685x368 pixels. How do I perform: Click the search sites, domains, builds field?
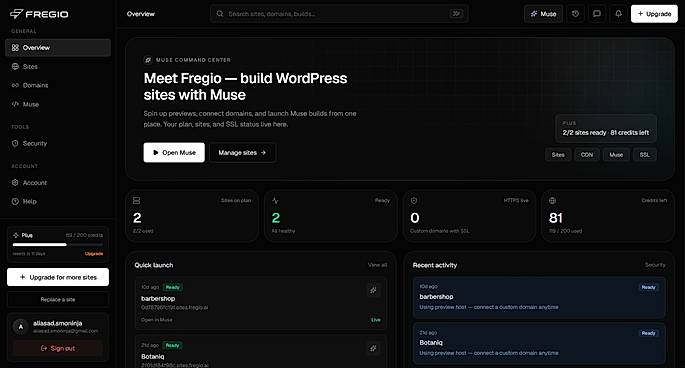(339, 14)
